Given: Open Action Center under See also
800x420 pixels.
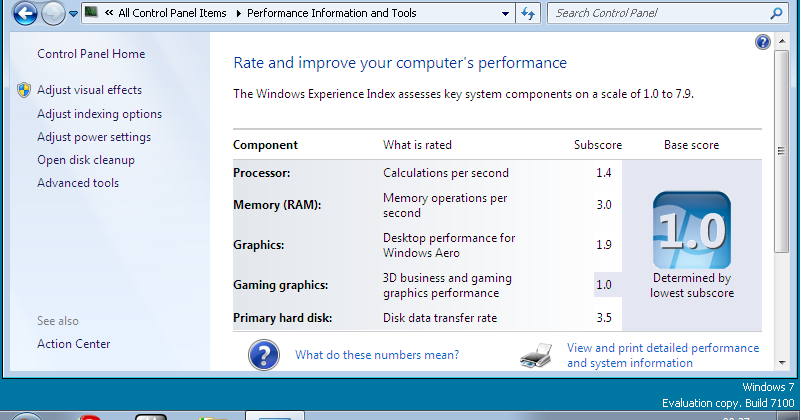Looking at the screenshot, I should click(73, 344).
